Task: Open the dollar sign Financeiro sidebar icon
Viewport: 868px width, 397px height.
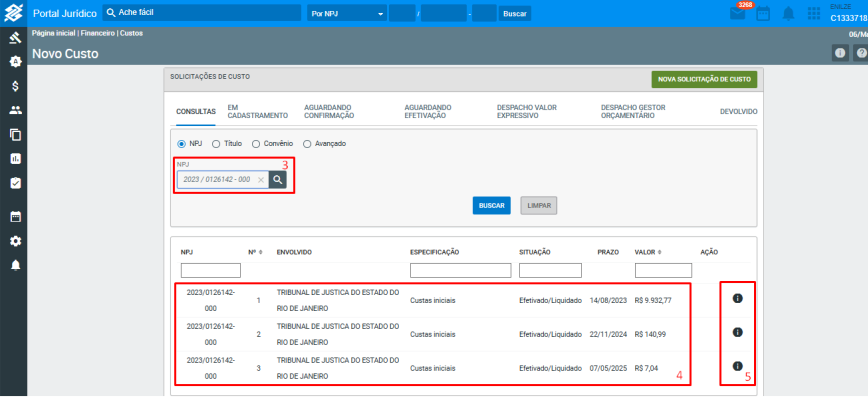Action: pos(16,86)
